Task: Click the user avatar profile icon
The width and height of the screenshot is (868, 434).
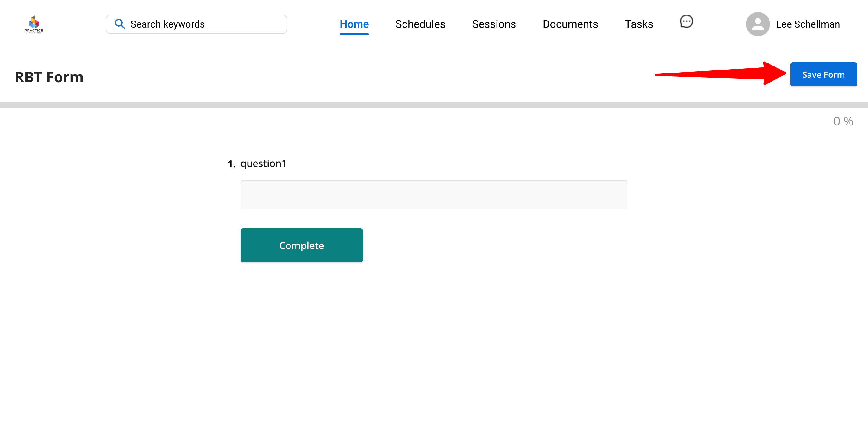Action: [757, 24]
